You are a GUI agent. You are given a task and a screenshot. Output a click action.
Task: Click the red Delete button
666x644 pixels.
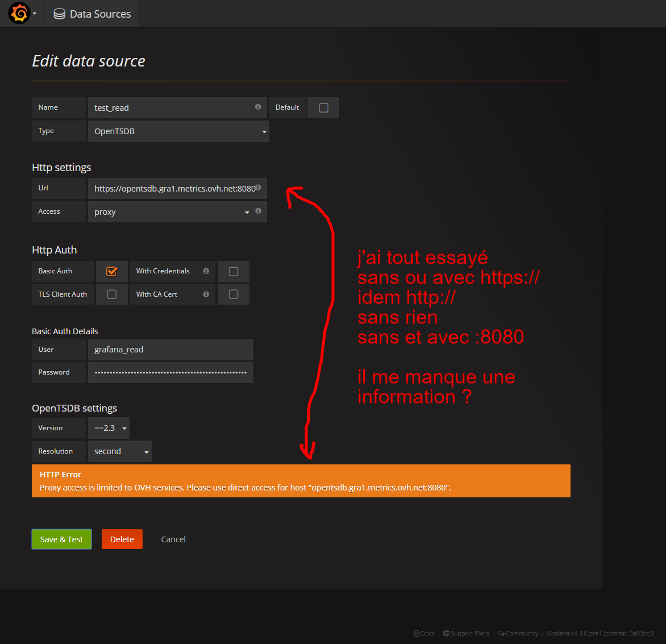[x=122, y=539]
